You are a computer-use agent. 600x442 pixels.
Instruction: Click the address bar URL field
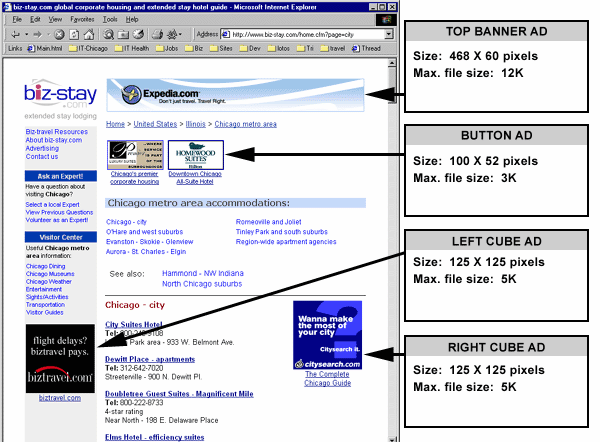tap(302, 34)
